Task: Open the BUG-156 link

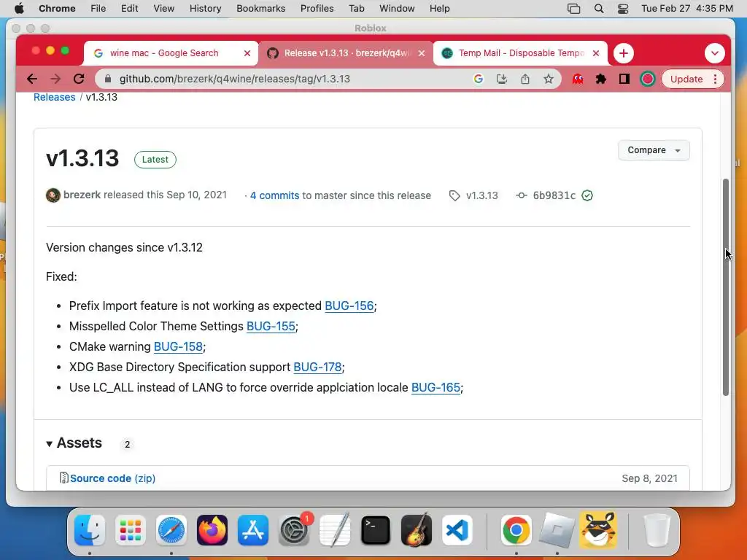Action: [349, 306]
